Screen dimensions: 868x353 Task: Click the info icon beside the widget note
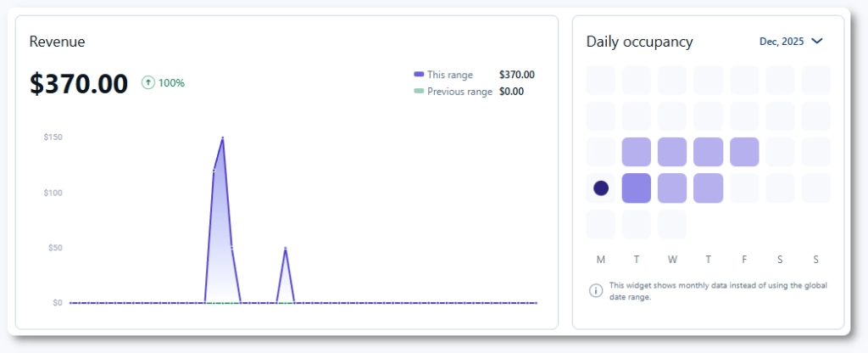point(596,291)
